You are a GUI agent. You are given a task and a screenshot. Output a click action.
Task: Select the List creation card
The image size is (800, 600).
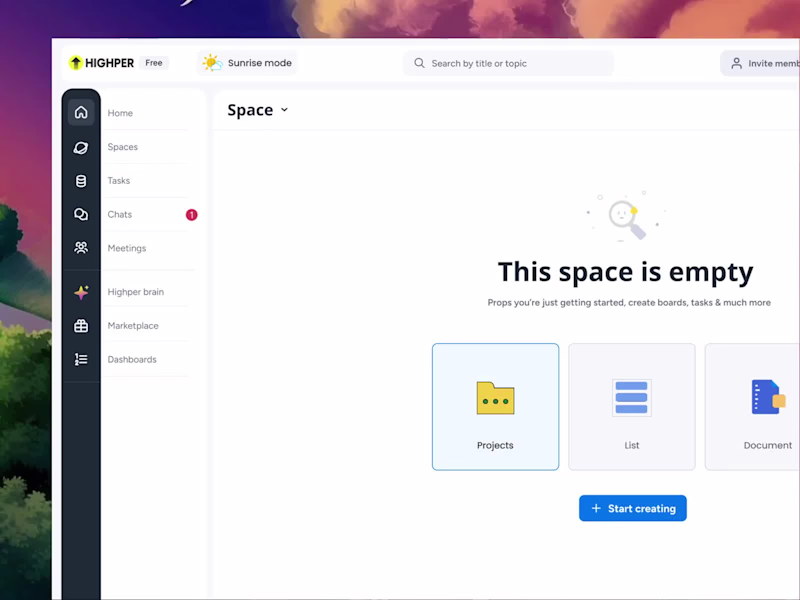(x=631, y=406)
